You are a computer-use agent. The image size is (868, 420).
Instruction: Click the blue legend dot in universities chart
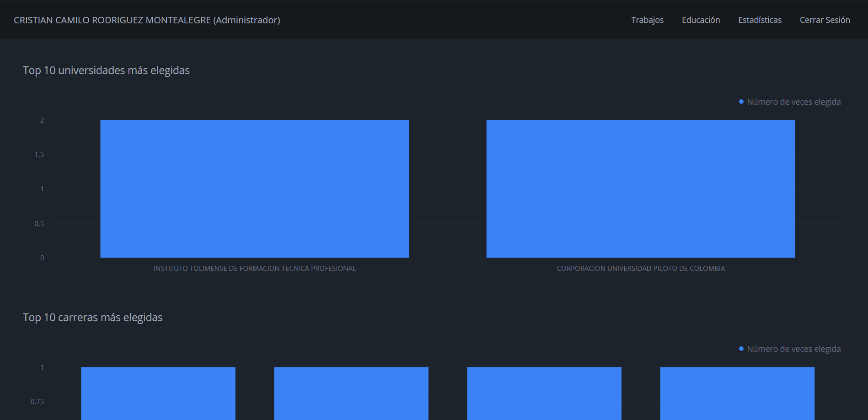click(741, 102)
